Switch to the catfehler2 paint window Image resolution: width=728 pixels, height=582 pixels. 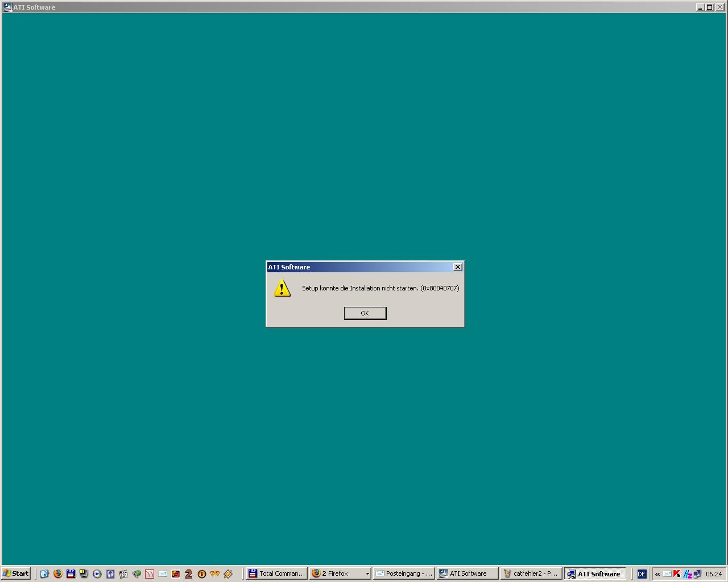(531, 573)
